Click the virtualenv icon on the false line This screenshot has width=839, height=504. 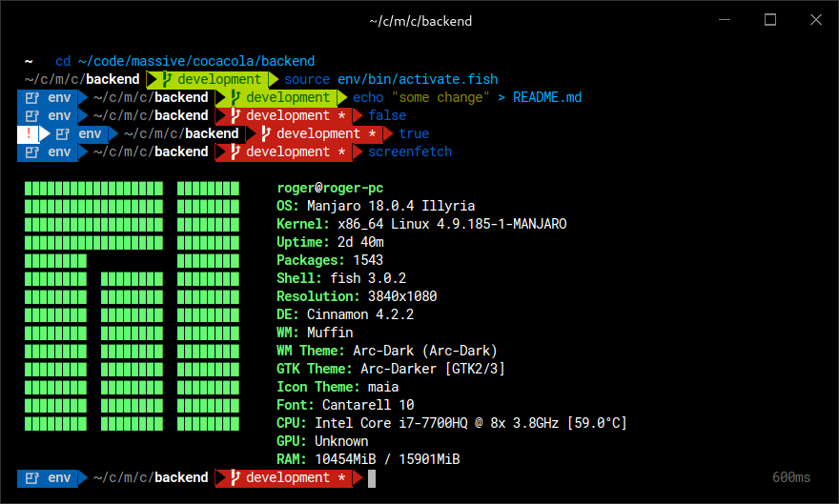click(x=32, y=116)
